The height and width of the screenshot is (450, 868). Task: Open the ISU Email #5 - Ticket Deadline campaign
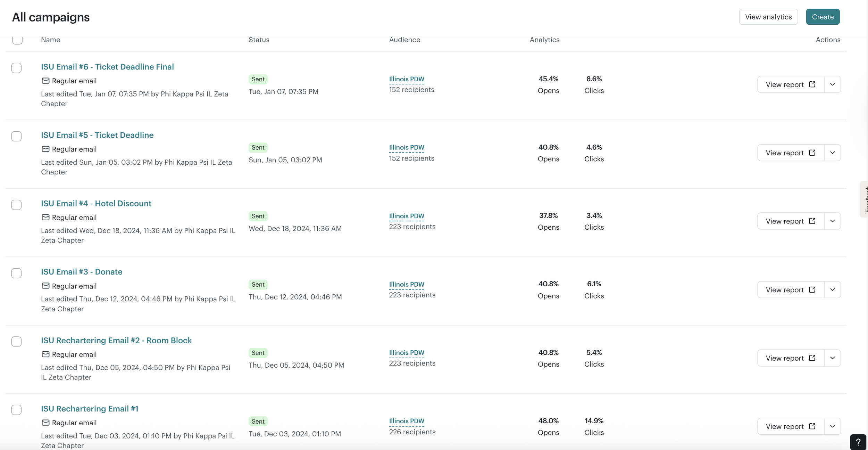97,135
